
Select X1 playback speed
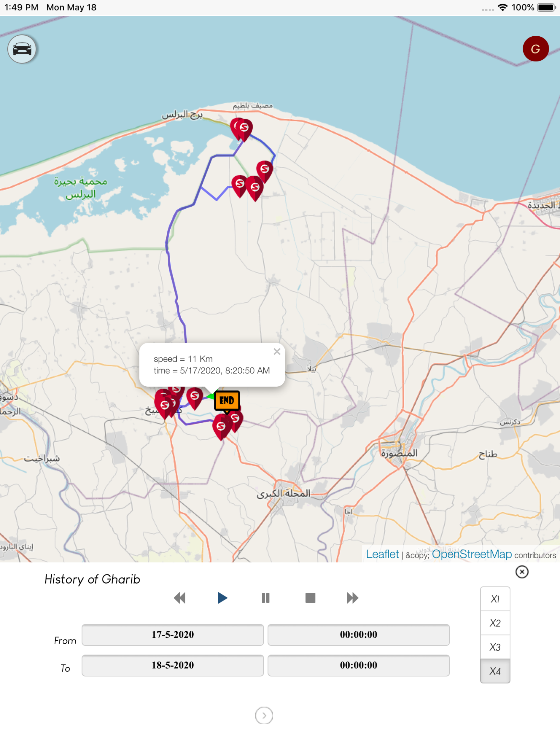pyautogui.click(x=495, y=599)
